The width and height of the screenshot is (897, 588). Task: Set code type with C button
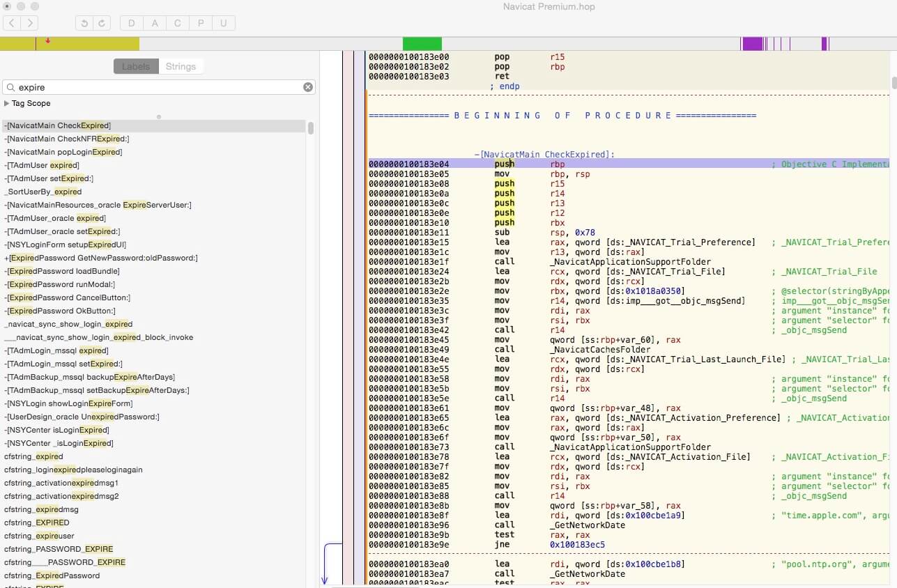point(178,23)
